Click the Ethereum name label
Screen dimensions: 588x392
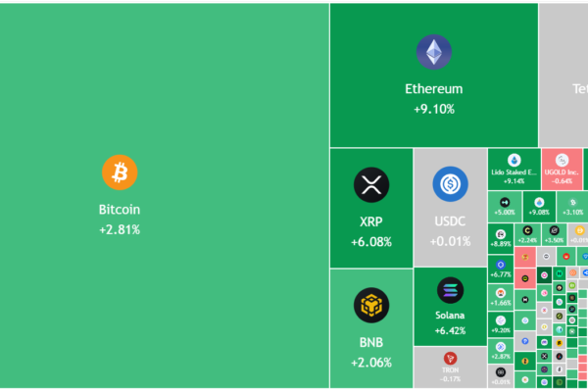[x=433, y=89]
